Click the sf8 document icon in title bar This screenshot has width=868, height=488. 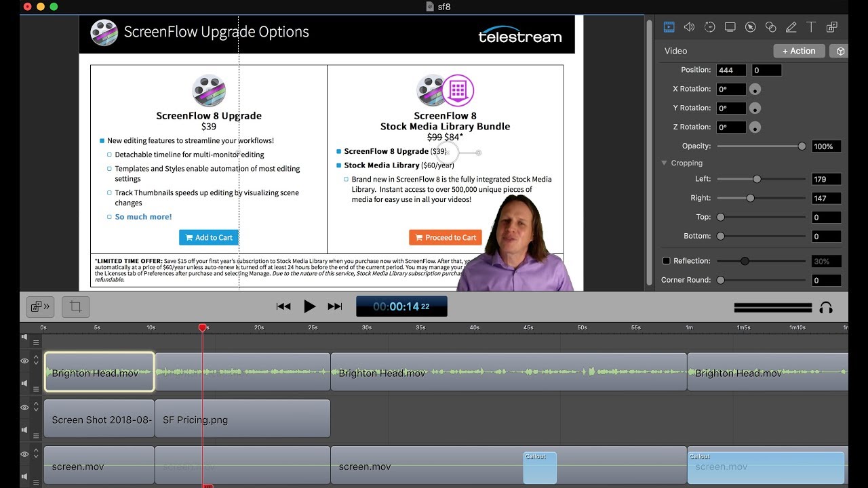429,7
